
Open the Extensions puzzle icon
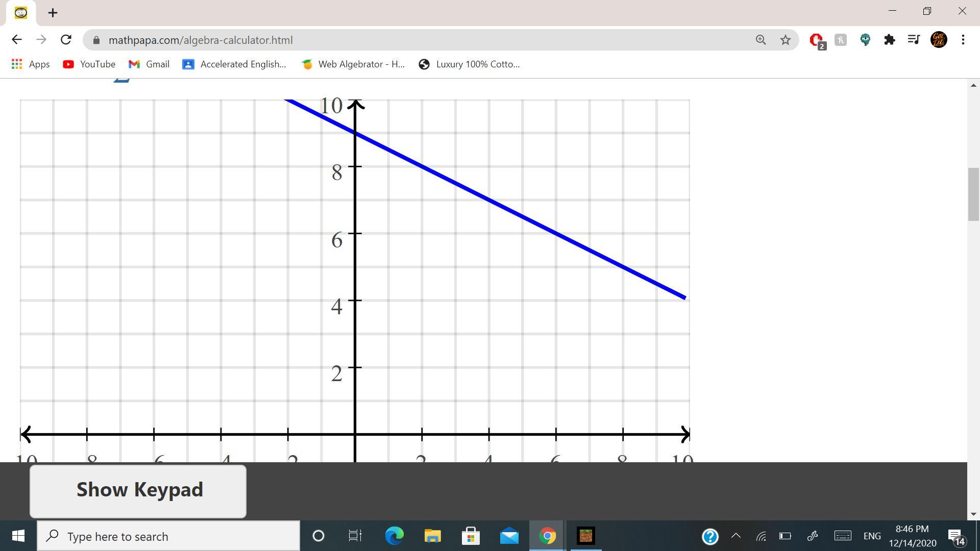[889, 40]
